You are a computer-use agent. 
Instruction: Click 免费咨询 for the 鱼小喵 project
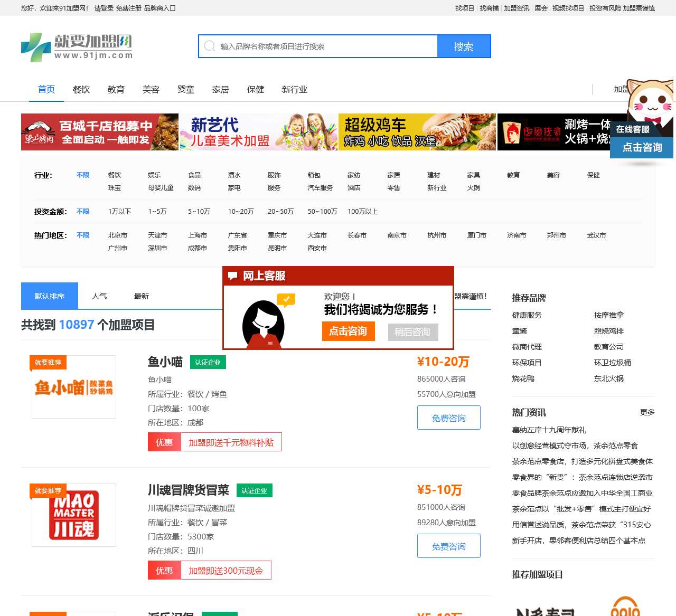point(448,418)
